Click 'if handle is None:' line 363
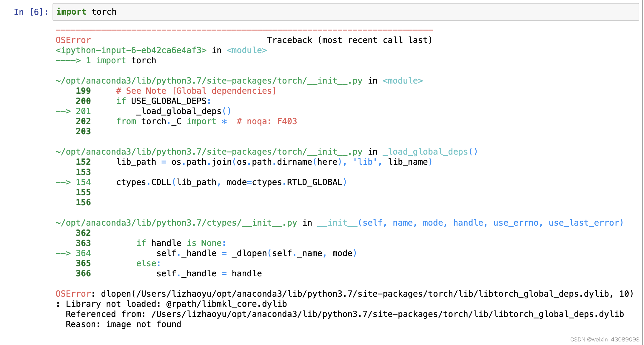Viewport: 644px width, 345px height. click(x=181, y=243)
